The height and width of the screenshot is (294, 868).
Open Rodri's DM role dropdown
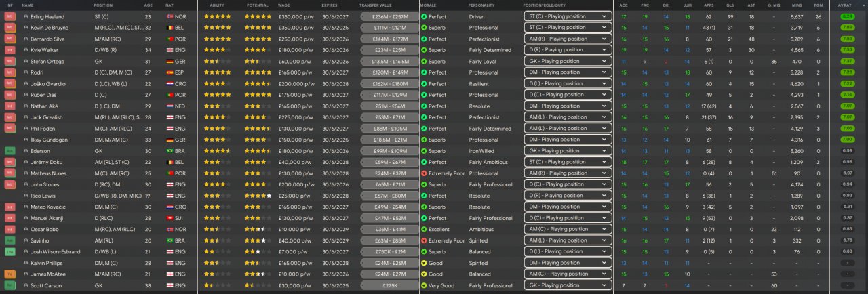tap(568, 72)
